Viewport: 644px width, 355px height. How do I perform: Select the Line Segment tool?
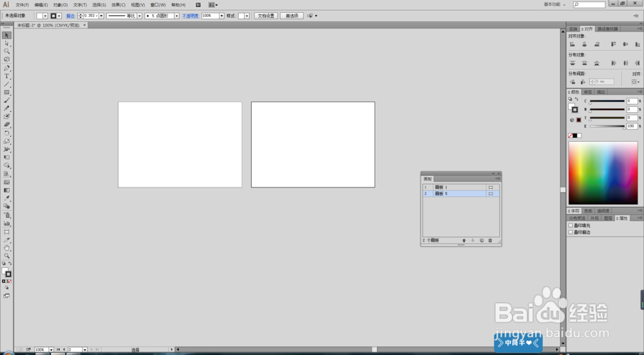click(6, 84)
